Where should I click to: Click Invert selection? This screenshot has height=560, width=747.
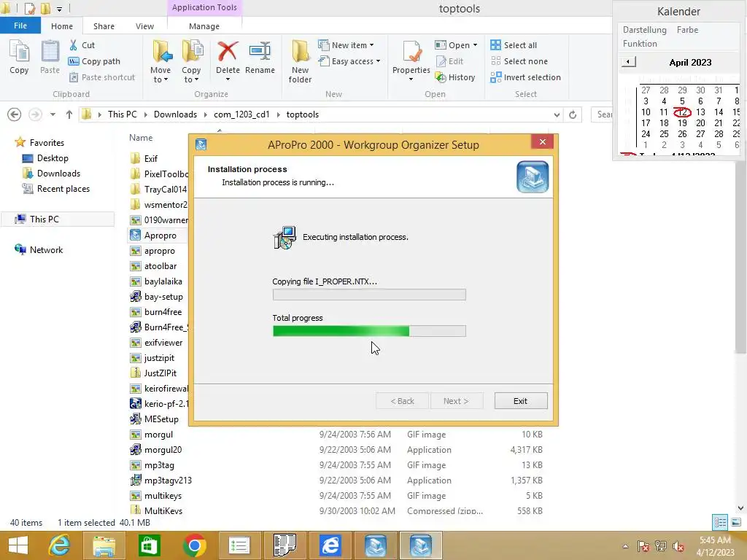pos(525,77)
